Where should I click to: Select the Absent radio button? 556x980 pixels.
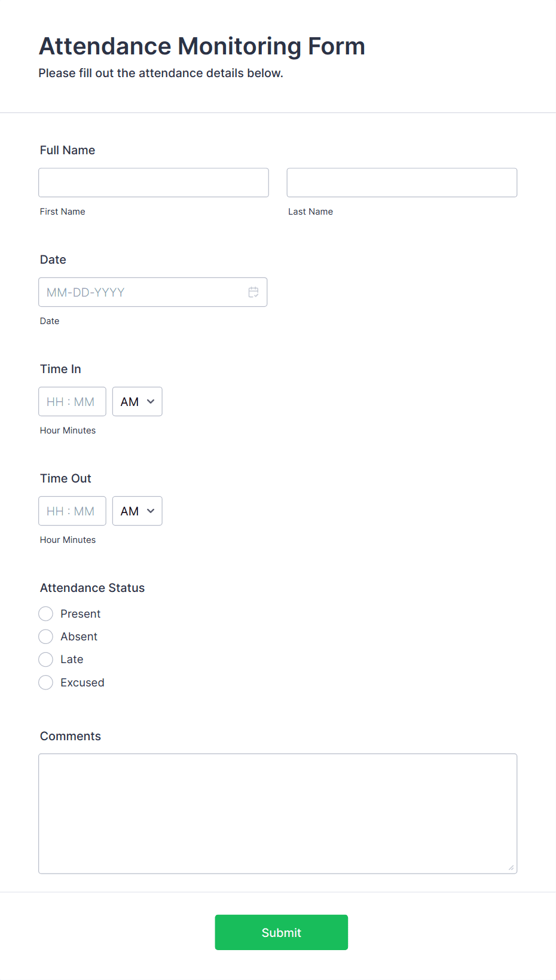click(46, 637)
